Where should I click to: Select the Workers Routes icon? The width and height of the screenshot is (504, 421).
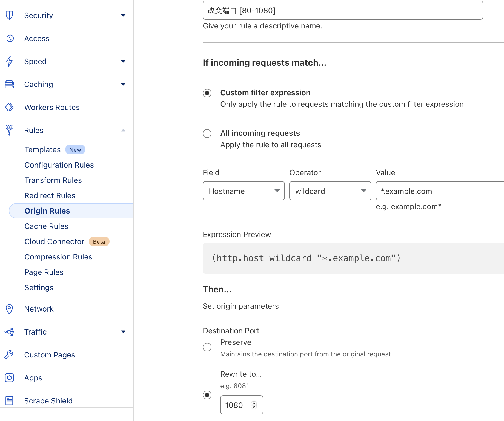point(9,107)
